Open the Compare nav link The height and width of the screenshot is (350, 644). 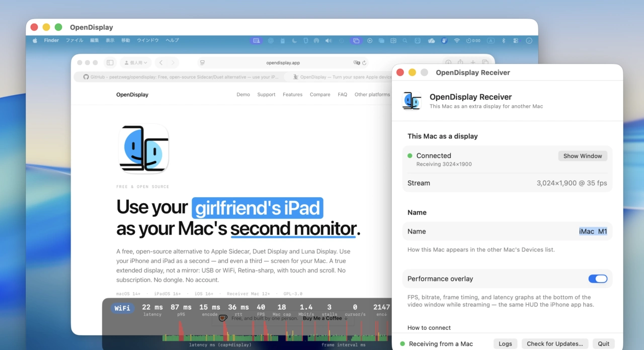[x=320, y=95]
